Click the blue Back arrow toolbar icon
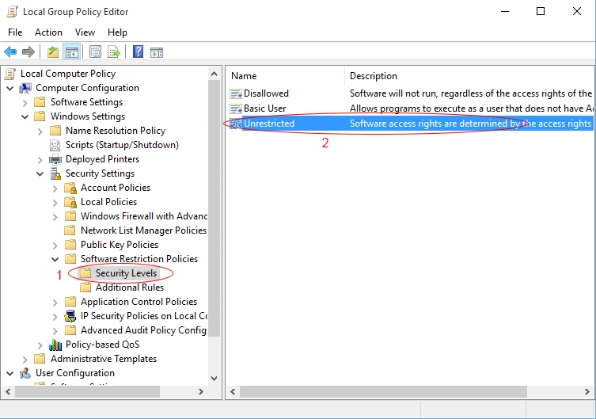Viewport: 596px width, 419px height. [10, 52]
